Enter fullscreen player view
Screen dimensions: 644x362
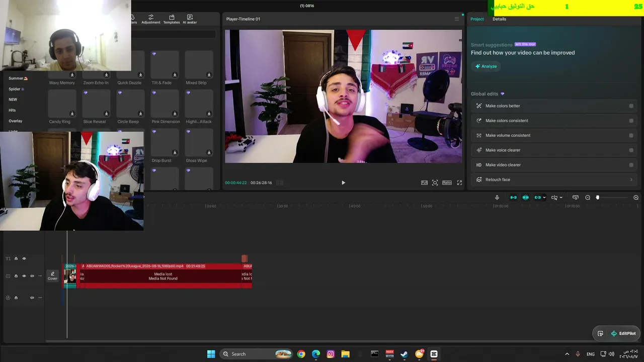[x=459, y=183]
